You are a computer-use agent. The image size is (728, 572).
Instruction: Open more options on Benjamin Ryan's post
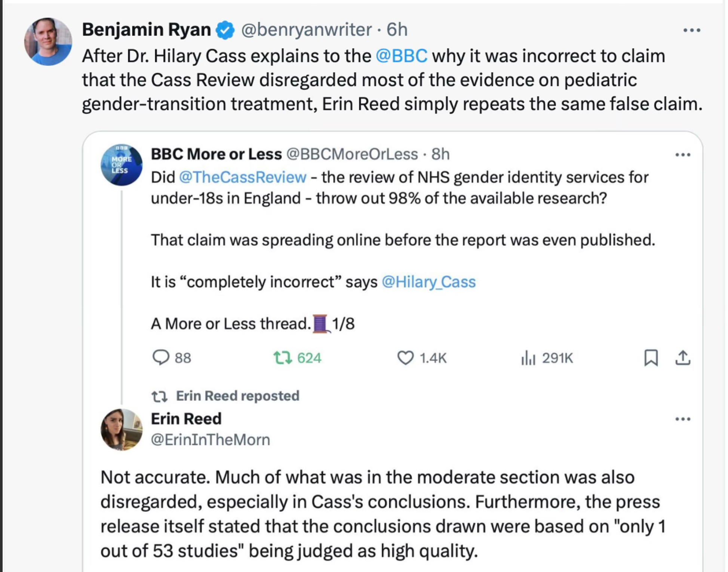[x=692, y=30]
